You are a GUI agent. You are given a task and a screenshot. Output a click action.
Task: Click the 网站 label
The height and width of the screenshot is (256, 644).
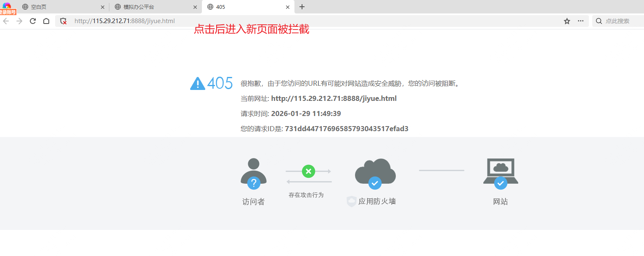pos(501,202)
